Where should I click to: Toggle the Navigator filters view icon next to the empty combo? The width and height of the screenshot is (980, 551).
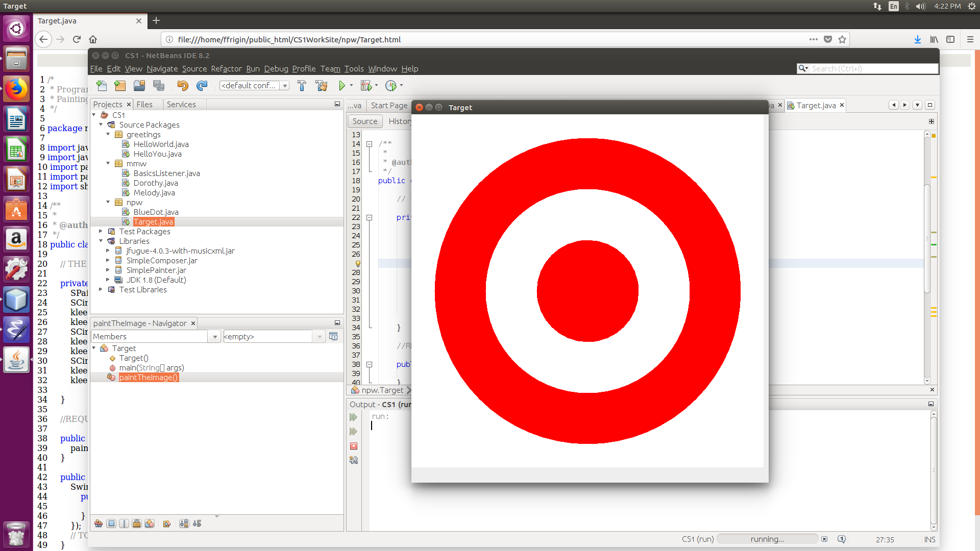333,337
